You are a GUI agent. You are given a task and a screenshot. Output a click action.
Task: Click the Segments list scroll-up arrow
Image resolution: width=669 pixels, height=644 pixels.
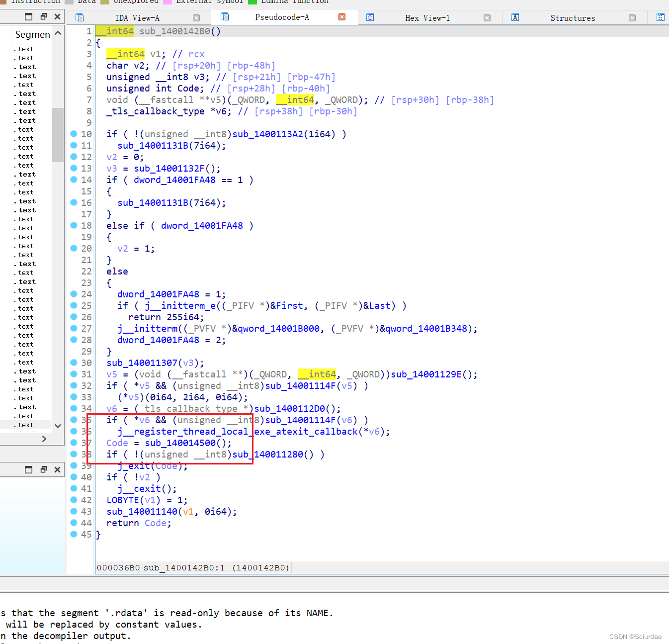58,33
